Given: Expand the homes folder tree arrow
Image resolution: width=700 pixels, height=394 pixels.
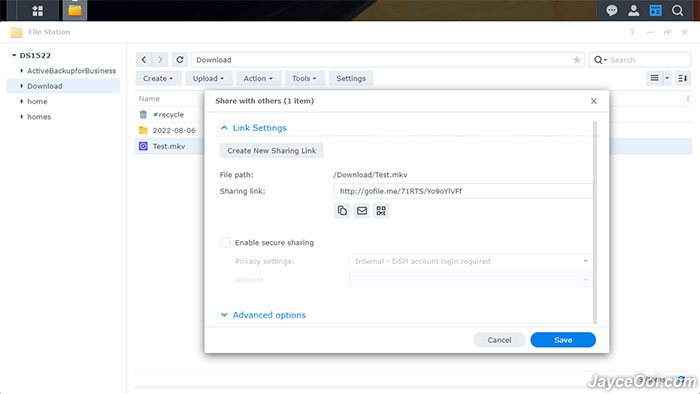Looking at the screenshot, I should [x=21, y=116].
